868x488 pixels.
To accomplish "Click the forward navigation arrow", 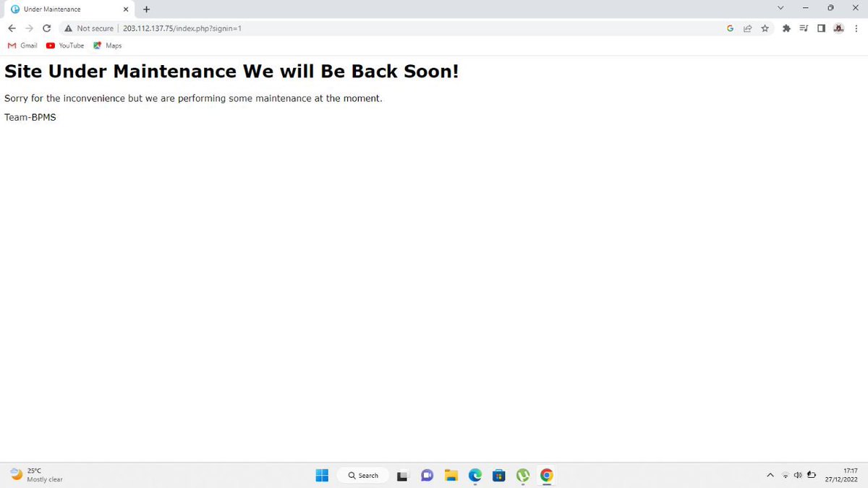I will 29,28.
